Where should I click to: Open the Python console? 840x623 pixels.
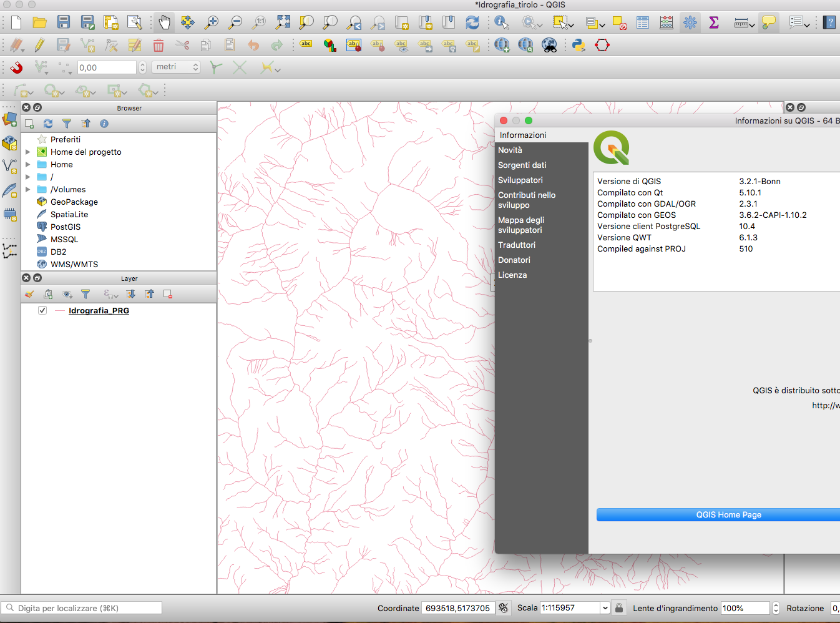[579, 45]
